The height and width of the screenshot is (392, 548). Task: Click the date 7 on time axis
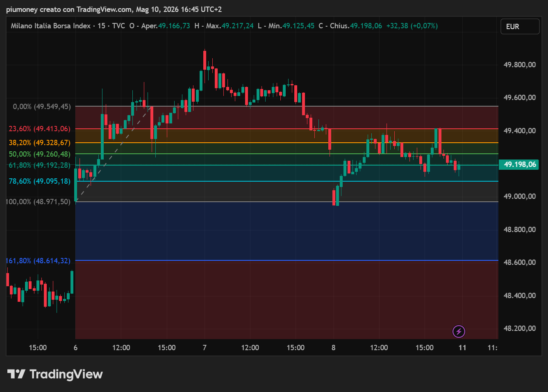pos(205,348)
